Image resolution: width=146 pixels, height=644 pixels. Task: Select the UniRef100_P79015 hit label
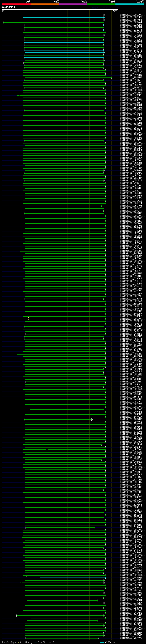point(131,35)
